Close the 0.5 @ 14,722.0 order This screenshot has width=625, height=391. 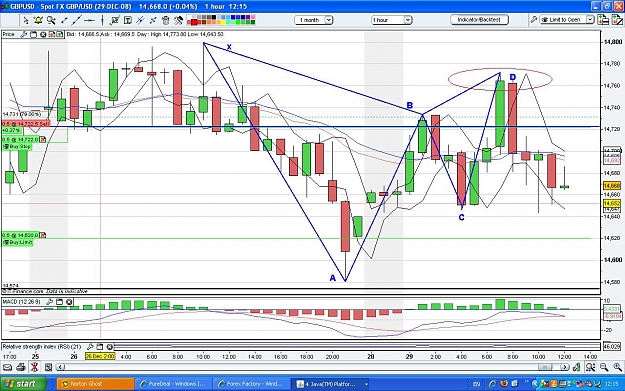pos(43,140)
